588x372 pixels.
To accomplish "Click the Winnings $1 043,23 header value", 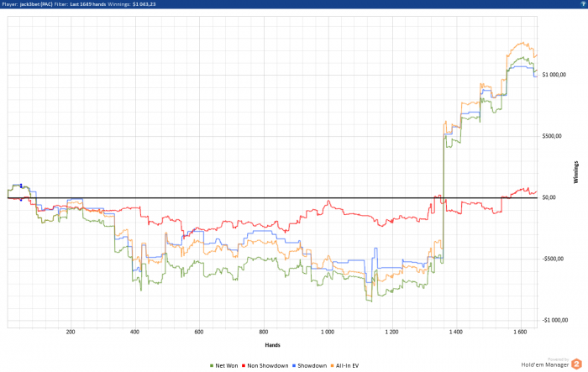I will (x=144, y=4).
